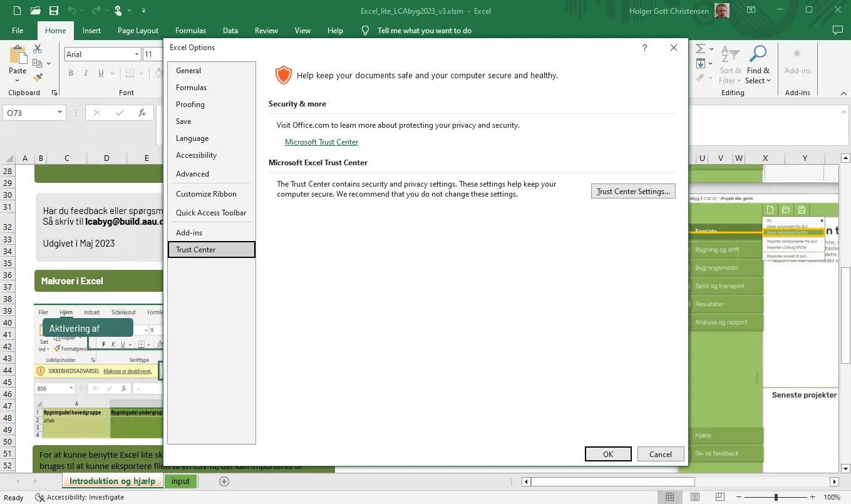Save the workbook using the floppy disk icon

54,11
